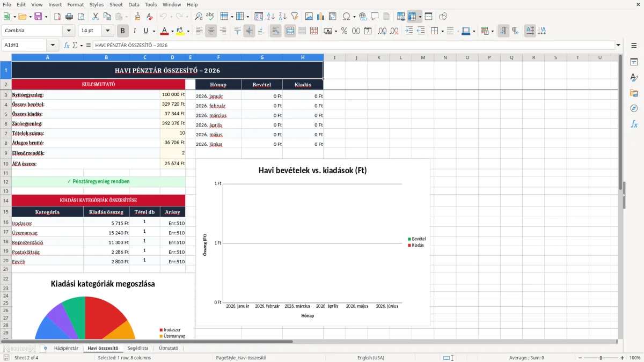Toggle Center Vertically alignment
Screen dimensions: 644x362
click(x=249, y=31)
